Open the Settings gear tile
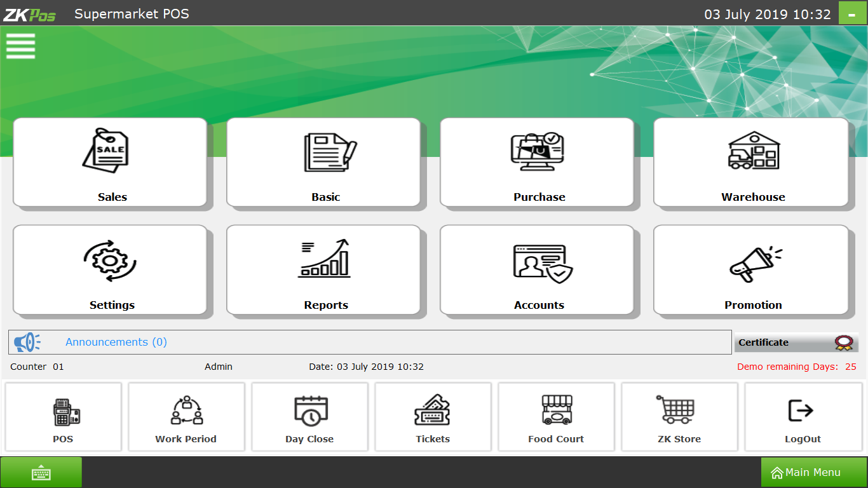The height and width of the screenshot is (488, 868). 111,270
